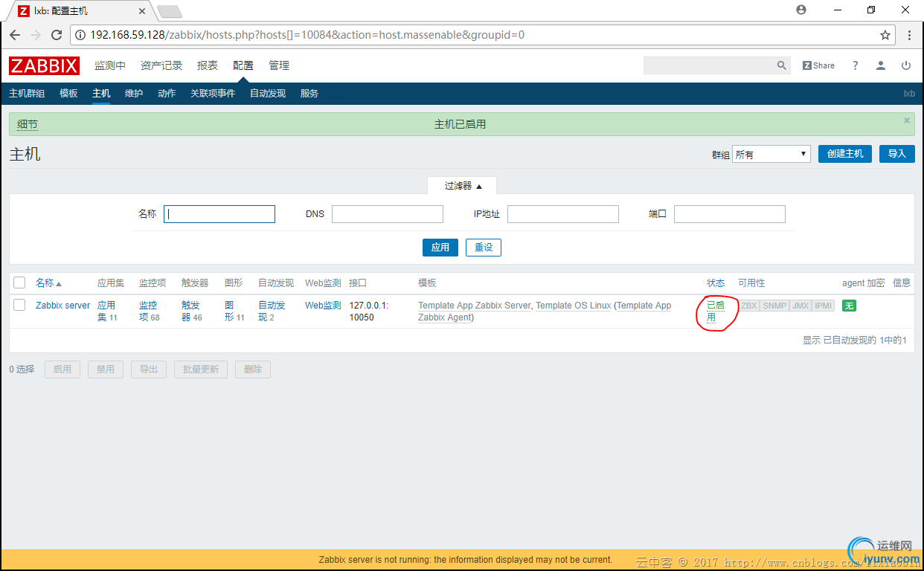Viewport: 924px width, 571px height.
Task: Open the Chrome three-dot menu
Action: coord(909,35)
